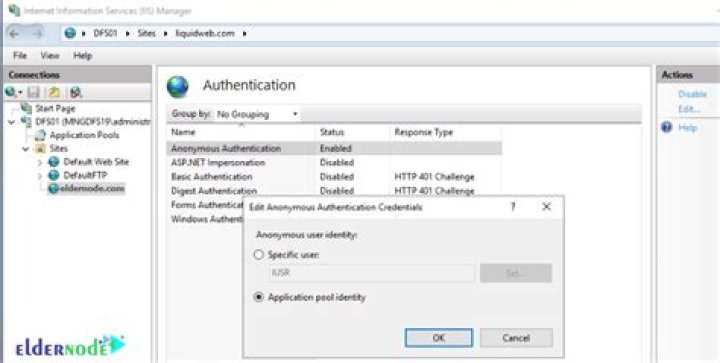Screen dimensions: 720x363
Task: Collapse the Sites tree node
Action: [26, 149]
